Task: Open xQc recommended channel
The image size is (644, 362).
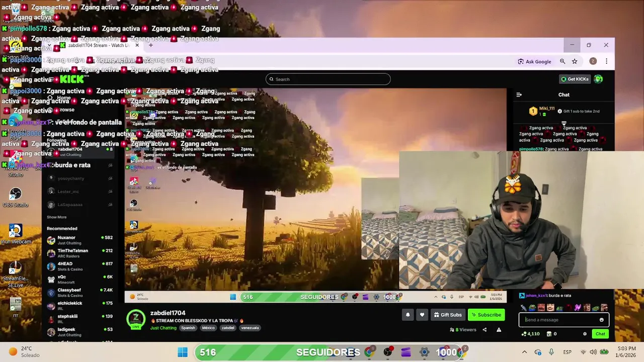Action: (x=79, y=279)
